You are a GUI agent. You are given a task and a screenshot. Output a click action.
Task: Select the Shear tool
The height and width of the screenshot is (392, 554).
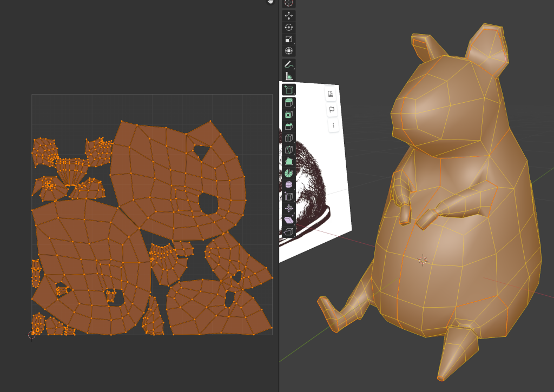point(289,220)
